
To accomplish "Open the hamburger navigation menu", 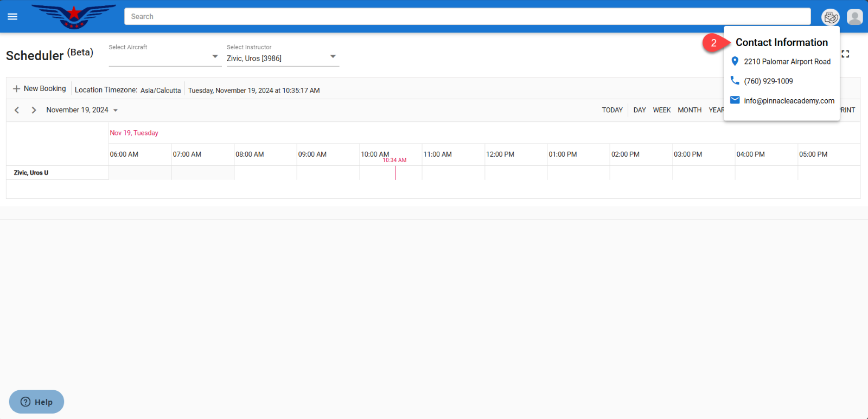I will (x=12, y=17).
